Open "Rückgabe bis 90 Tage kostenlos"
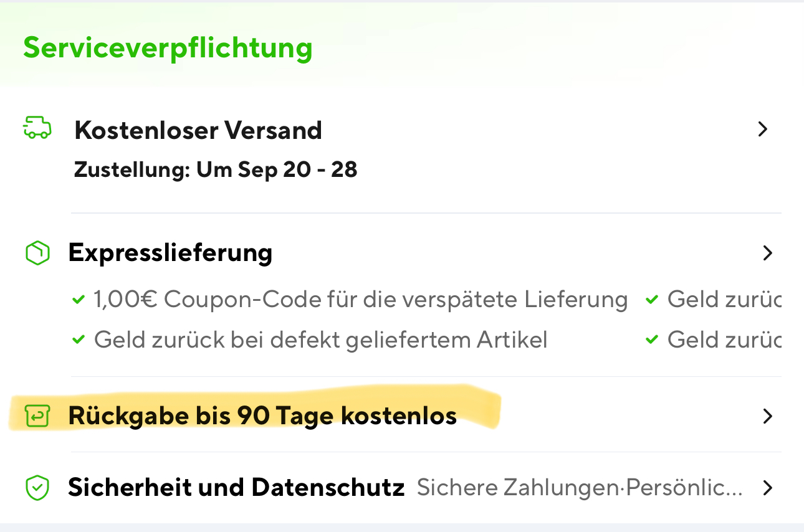Screen dimensions: 804x532 [262, 416]
